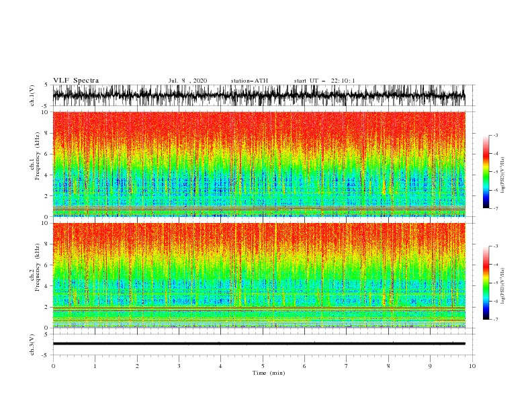Click the time axis tick label "5"
This screenshot has height=411, width=532.
pyautogui.click(x=263, y=366)
